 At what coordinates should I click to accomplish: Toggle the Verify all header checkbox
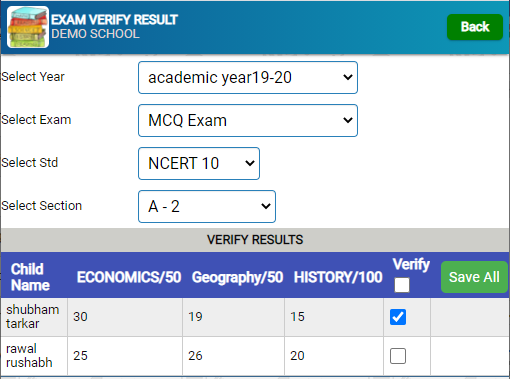402,285
